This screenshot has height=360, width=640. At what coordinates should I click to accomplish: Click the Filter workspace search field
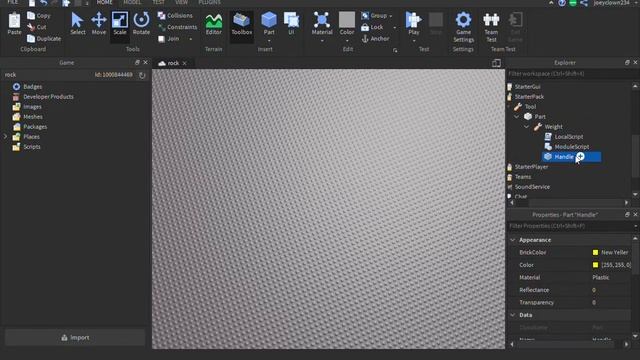pyautogui.click(x=571, y=74)
